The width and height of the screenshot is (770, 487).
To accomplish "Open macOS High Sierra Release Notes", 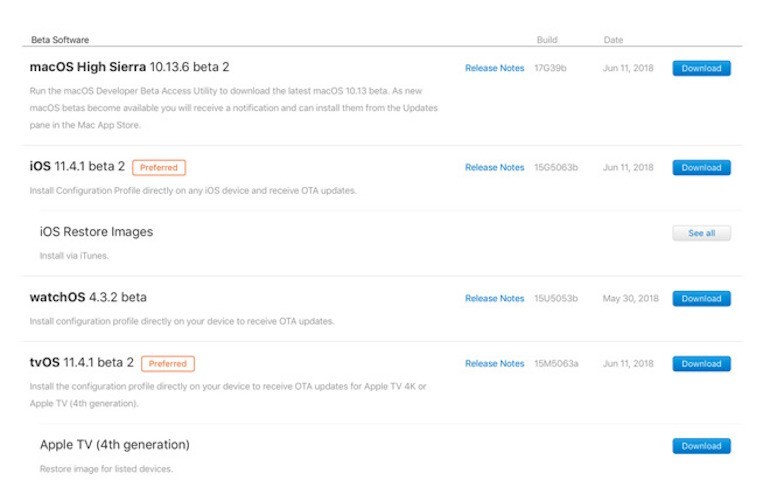I will click(494, 69).
